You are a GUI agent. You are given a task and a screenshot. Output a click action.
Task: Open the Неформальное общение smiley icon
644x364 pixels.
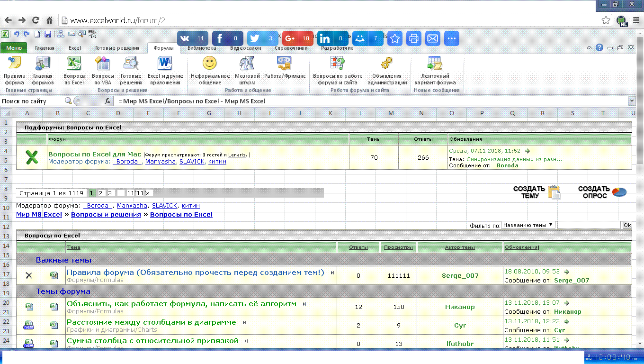click(210, 63)
